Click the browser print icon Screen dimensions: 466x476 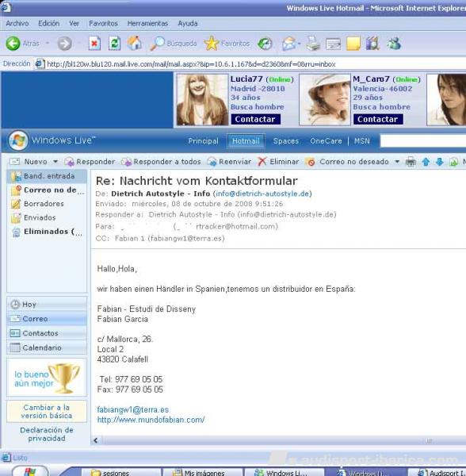click(x=312, y=44)
